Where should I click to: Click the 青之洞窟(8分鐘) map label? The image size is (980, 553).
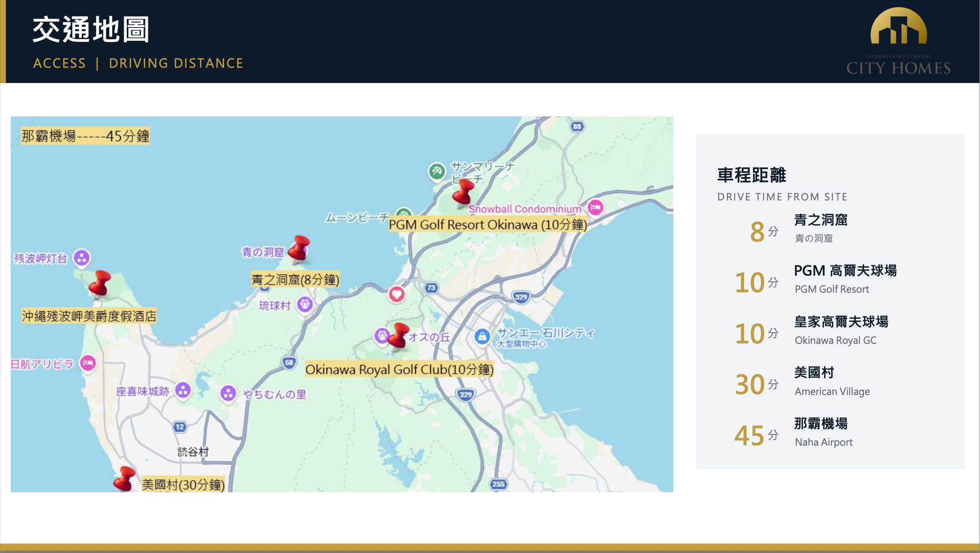pyautogui.click(x=295, y=279)
